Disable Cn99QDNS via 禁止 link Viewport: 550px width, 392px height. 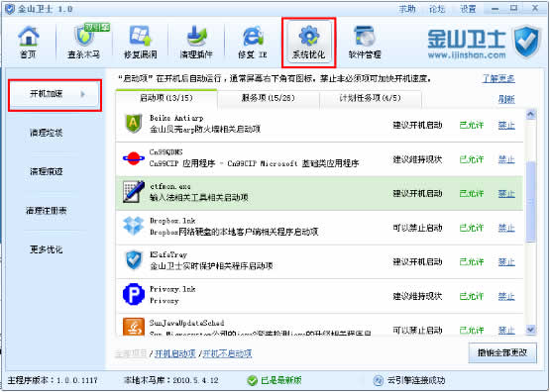506,159
